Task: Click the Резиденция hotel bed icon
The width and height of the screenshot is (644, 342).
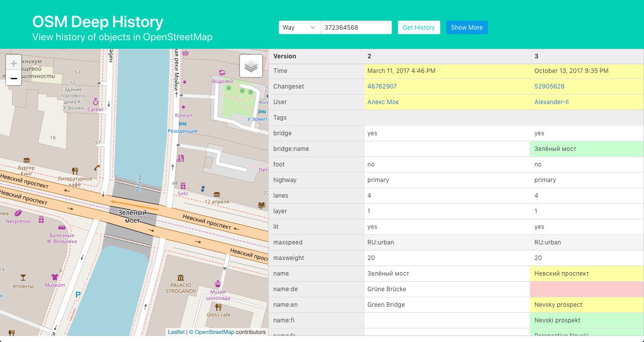Action: coord(183,123)
